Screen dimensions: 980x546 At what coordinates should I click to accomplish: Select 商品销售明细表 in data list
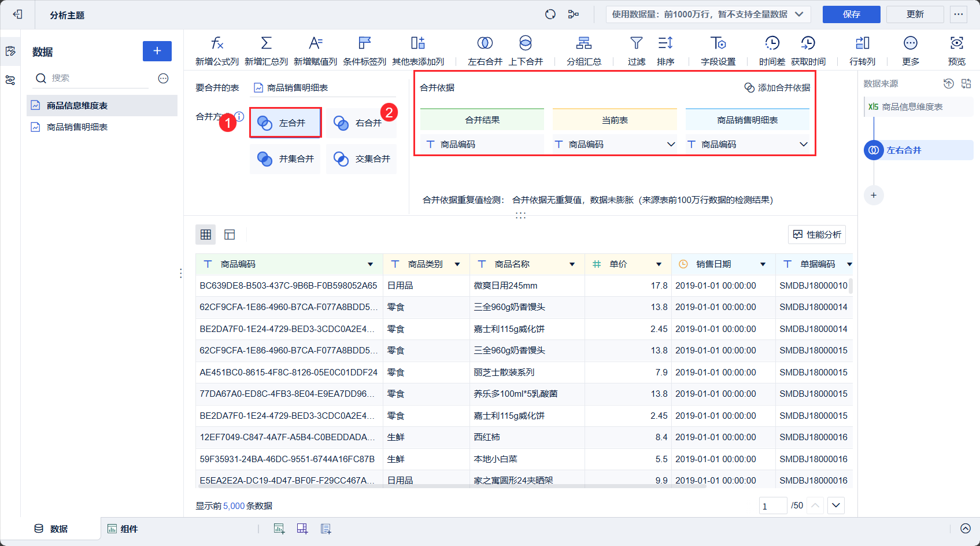tap(102, 127)
